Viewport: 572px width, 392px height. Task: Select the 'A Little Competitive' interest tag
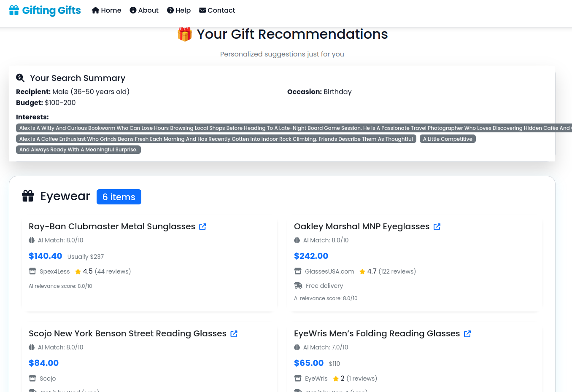[x=448, y=139]
